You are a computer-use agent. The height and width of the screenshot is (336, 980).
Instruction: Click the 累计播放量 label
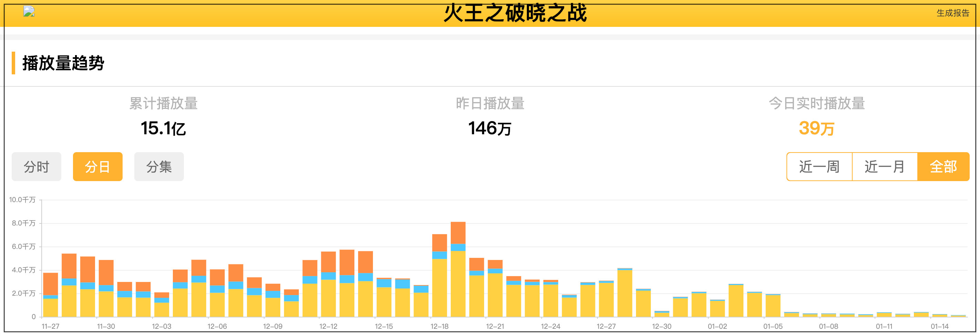[163, 103]
